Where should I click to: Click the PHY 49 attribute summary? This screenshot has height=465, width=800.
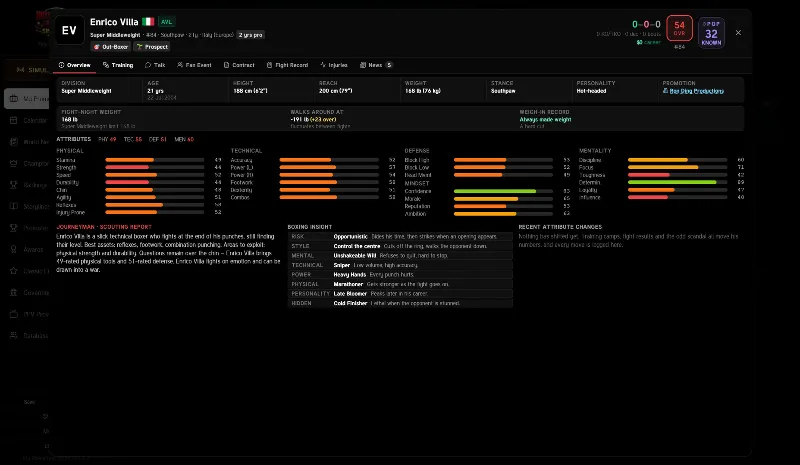107,139
